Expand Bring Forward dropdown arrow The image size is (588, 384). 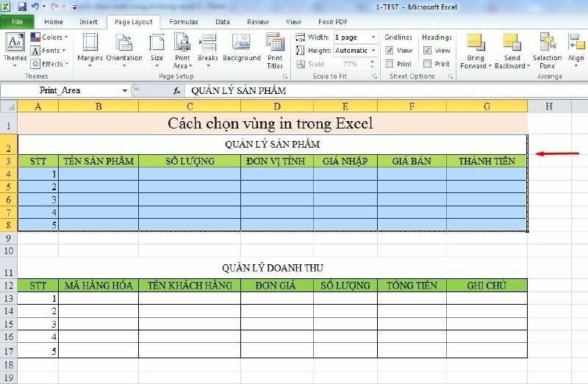click(x=490, y=66)
